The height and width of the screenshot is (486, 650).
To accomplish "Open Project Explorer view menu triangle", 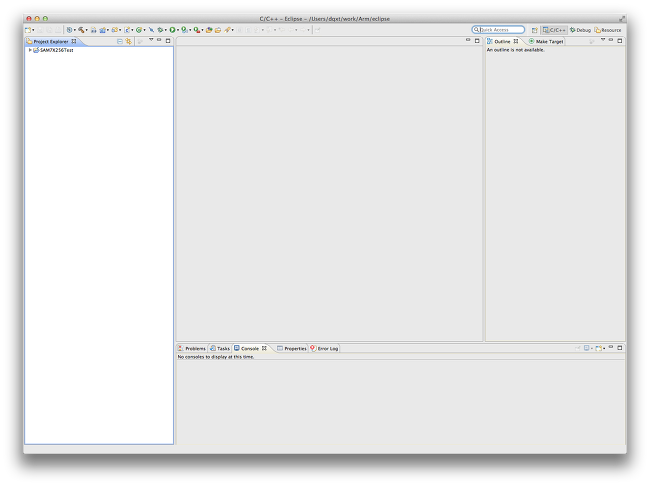I will tap(151, 40).
